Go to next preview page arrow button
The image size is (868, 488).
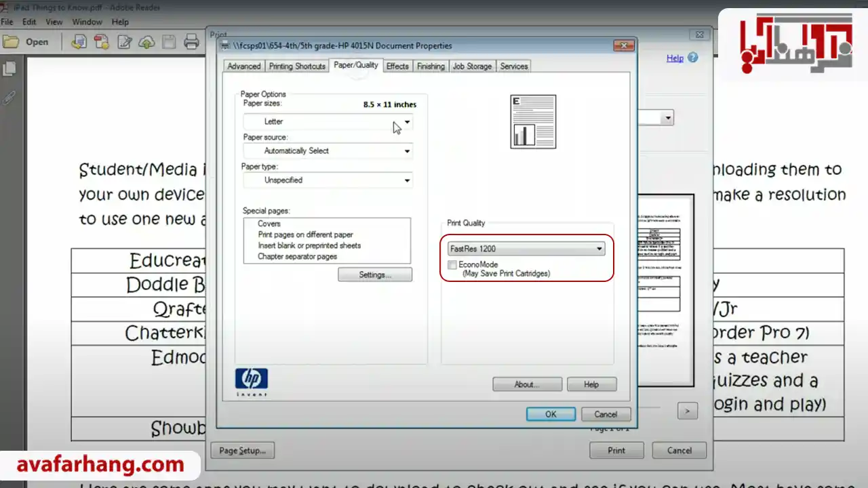pyautogui.click(x=687, y=411)
